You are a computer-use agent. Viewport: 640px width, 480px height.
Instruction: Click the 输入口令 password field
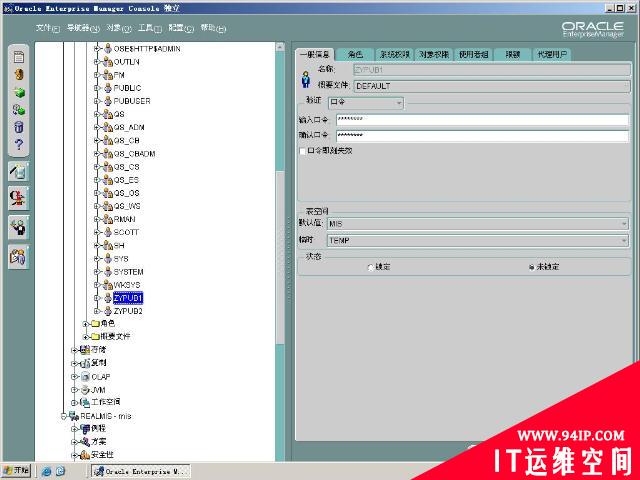[482, 119]
